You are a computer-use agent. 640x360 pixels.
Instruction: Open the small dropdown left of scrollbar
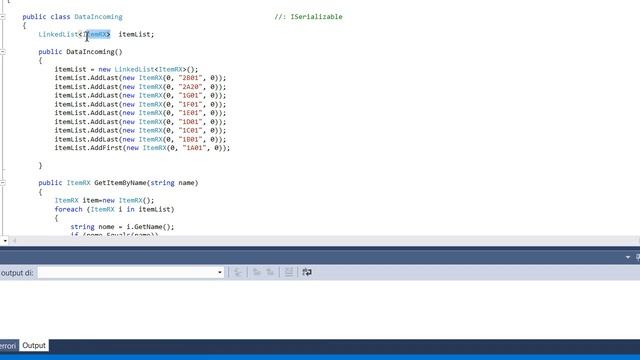pos(5,241)
